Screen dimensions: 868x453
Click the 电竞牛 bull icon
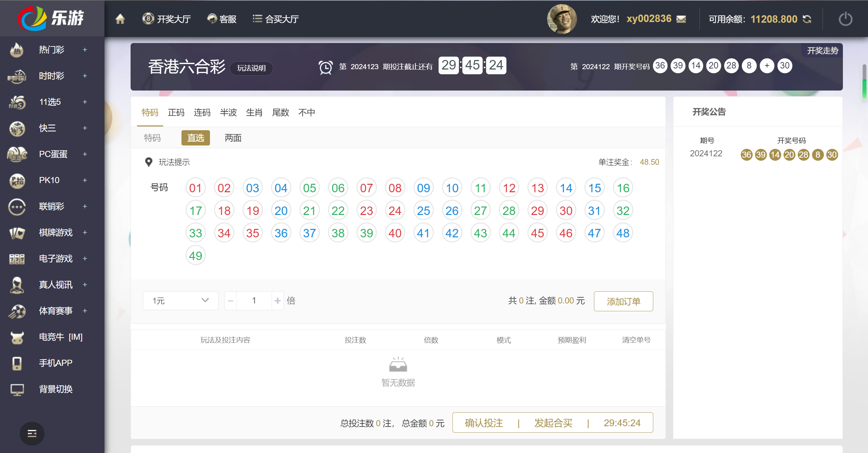point(17,337)
